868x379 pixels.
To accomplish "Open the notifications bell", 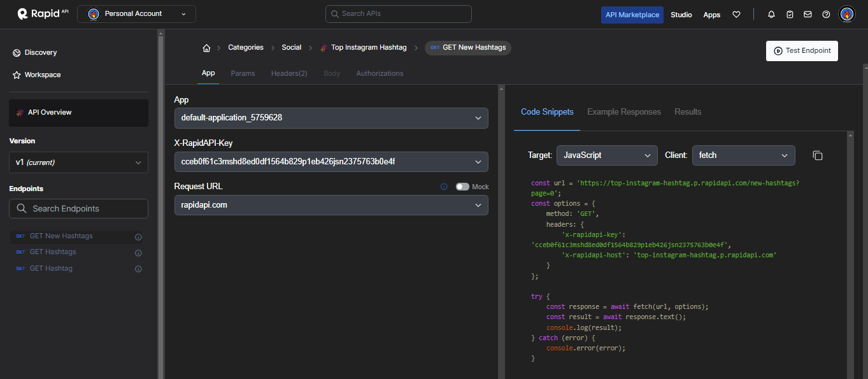I will pyautogui.click(x=772, y=15).
